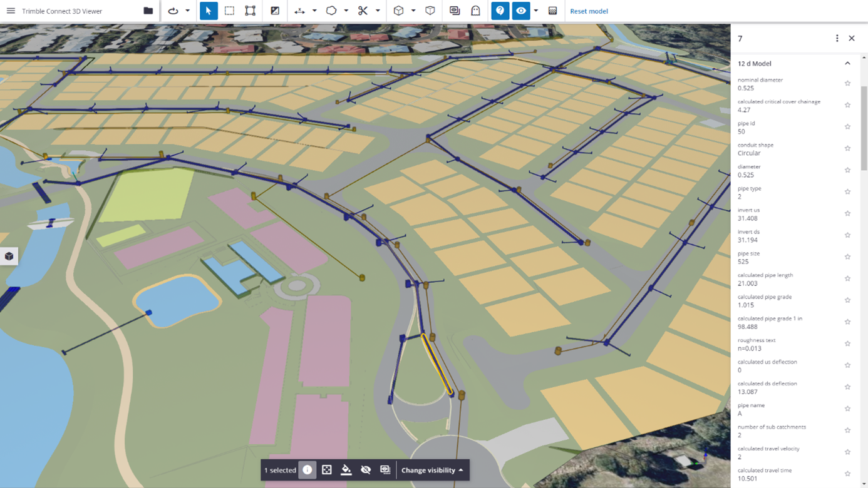Open clip plane dropdown arrow

(378, 11)
